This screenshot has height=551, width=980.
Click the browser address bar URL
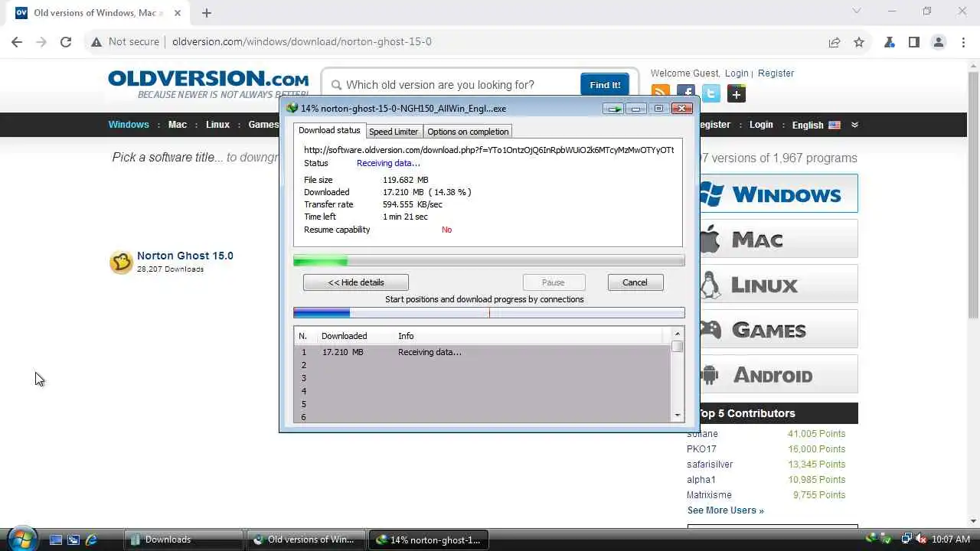pos(302,42)
